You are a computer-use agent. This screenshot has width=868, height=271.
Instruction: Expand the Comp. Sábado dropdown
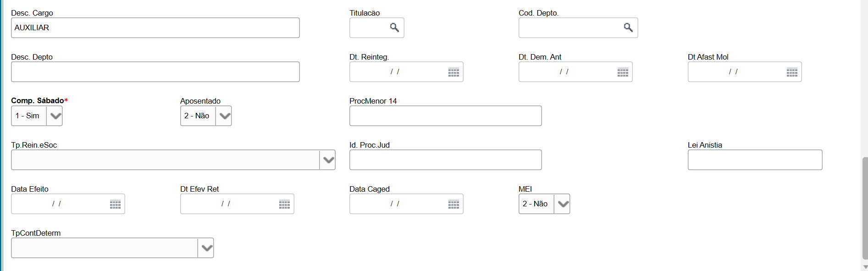(x=55, y=116)
